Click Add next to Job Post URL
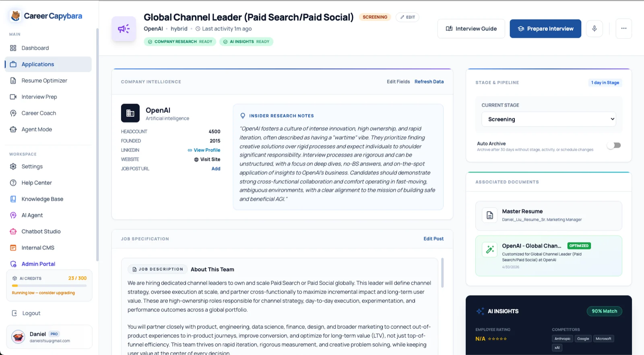The width and height of the screenshot is (644, 355). tap(216, 169)
